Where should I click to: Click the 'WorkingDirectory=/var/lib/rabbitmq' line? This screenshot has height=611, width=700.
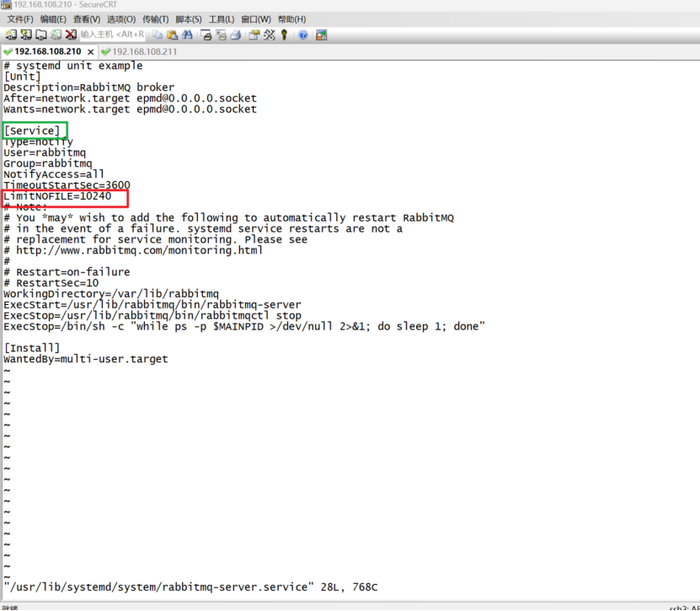111,294
